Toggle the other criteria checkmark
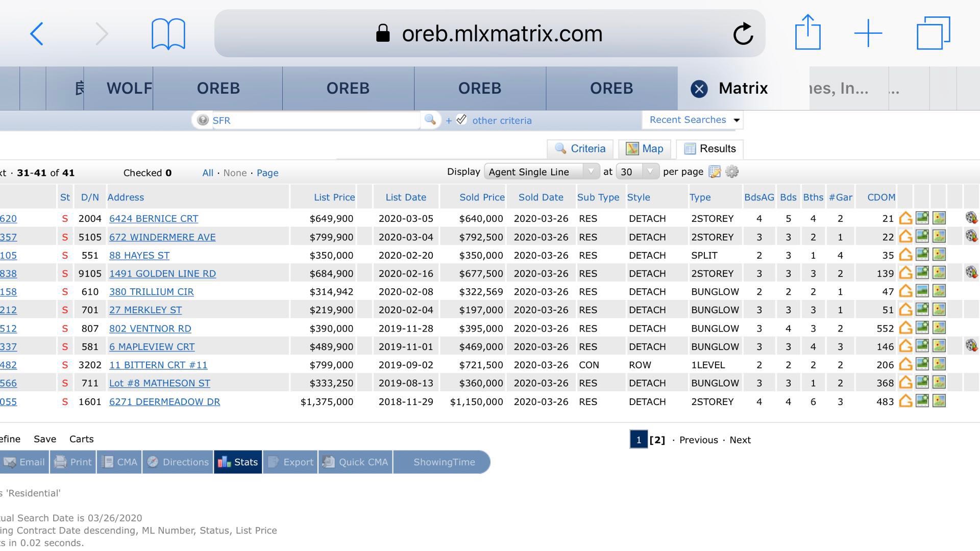The height and width of the screenshot is (551, 980). (x=461, y=120)
